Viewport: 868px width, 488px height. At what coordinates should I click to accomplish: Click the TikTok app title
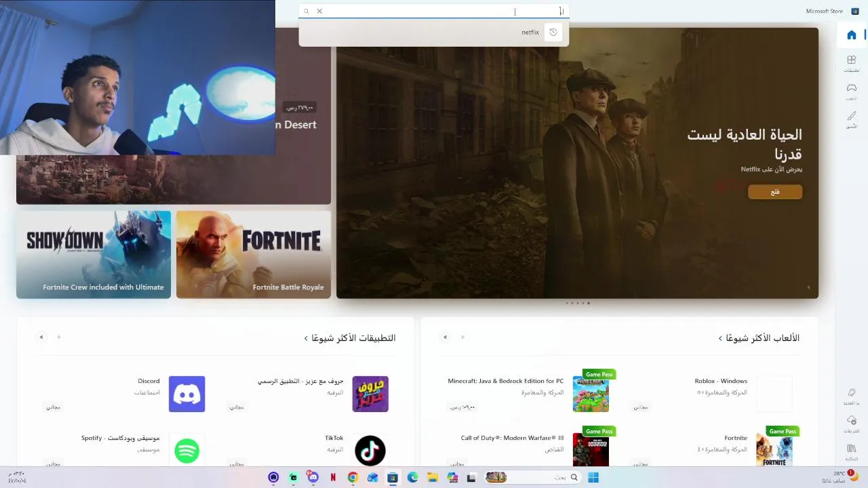click(x=334, y=438)
